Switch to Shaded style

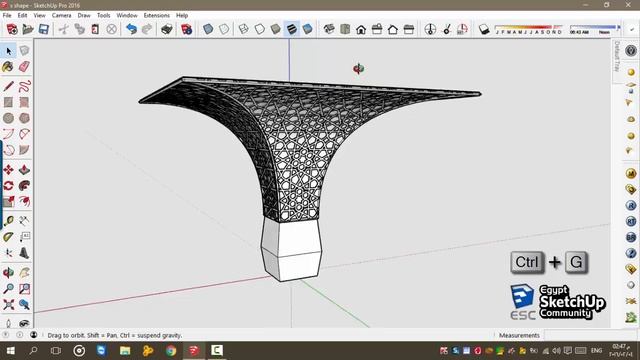tap(276, 29)
